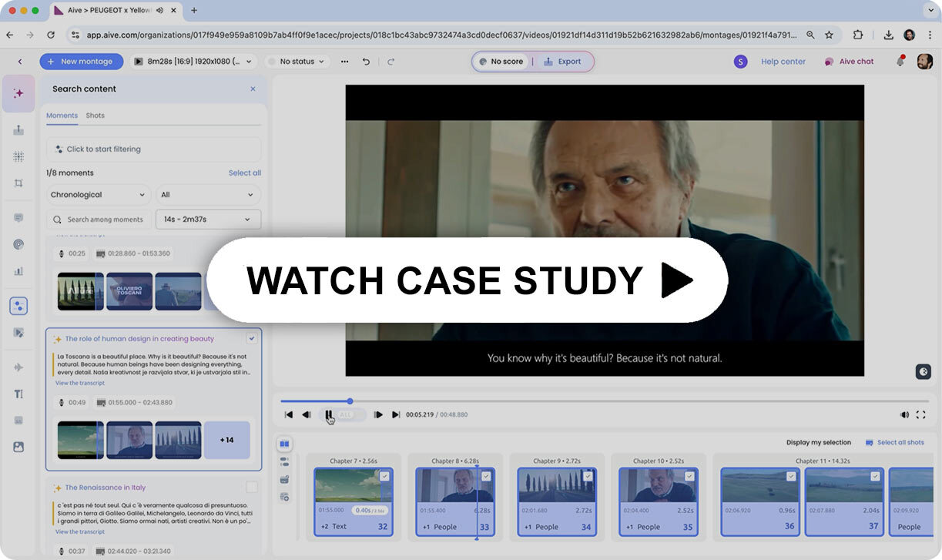The width and height of the screenshot is (942, 560).
Task: Select the crop tool in sidebar
Action: [18, 183]
